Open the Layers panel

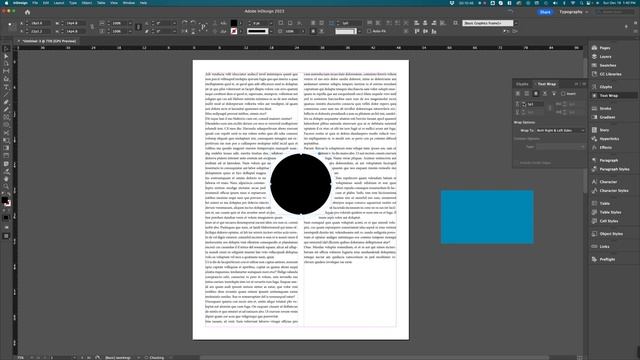605,56
